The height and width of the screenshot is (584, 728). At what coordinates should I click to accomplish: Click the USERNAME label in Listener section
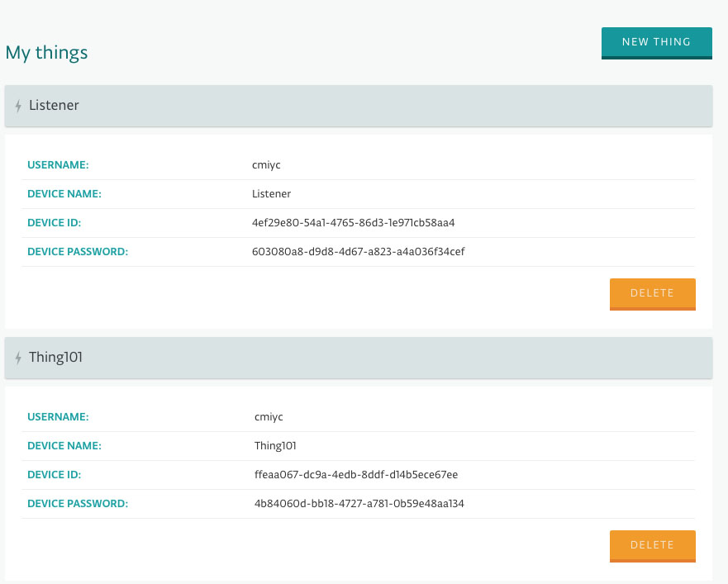[x=58, y=165]
